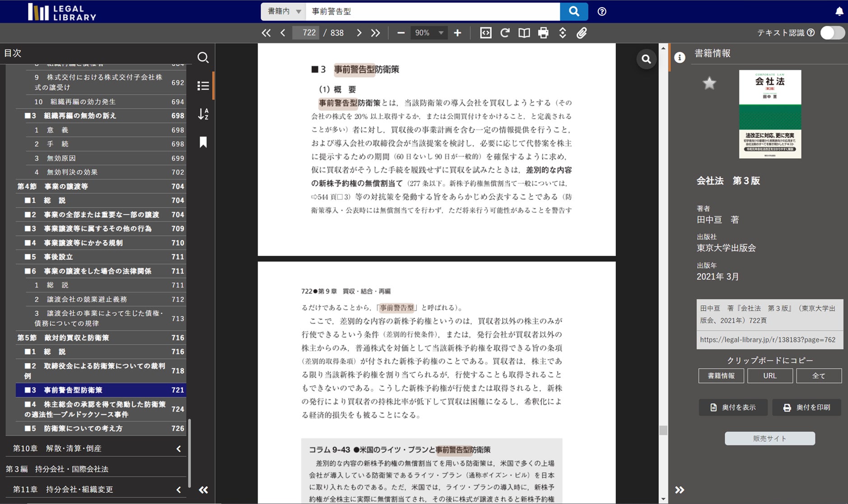Open the fit-to-width view icon
848x504 pixels.
point(486,32)
